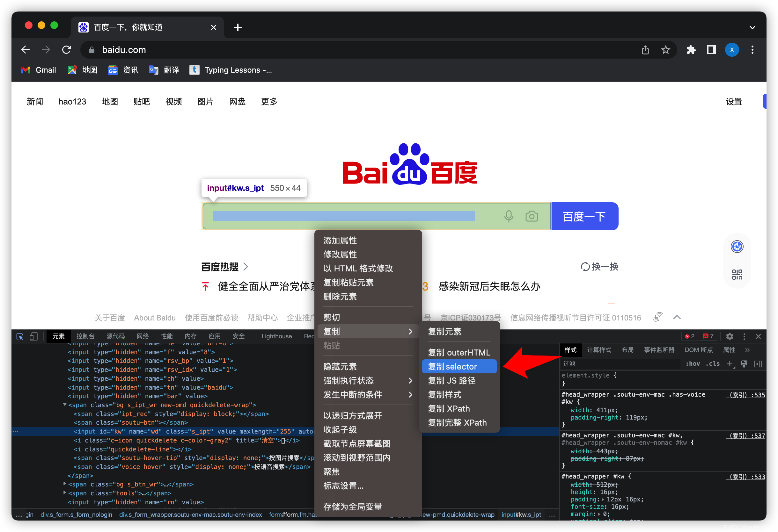Expand the 复制 submenu arrow
The height and width of the screenshot is (532, 778).
click(x=410, y=332)
